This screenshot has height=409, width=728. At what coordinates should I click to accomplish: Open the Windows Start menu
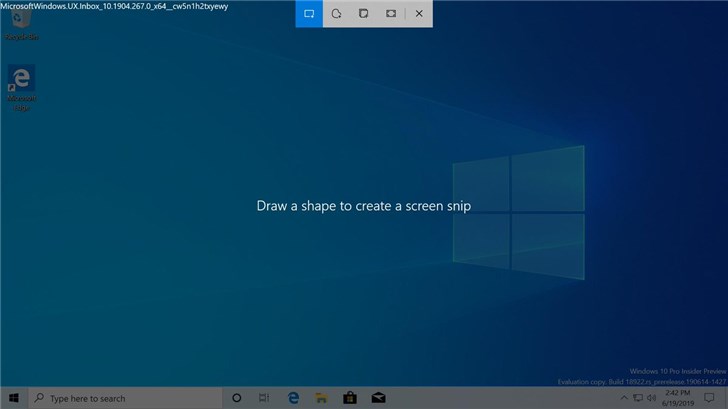click(14, 398)
